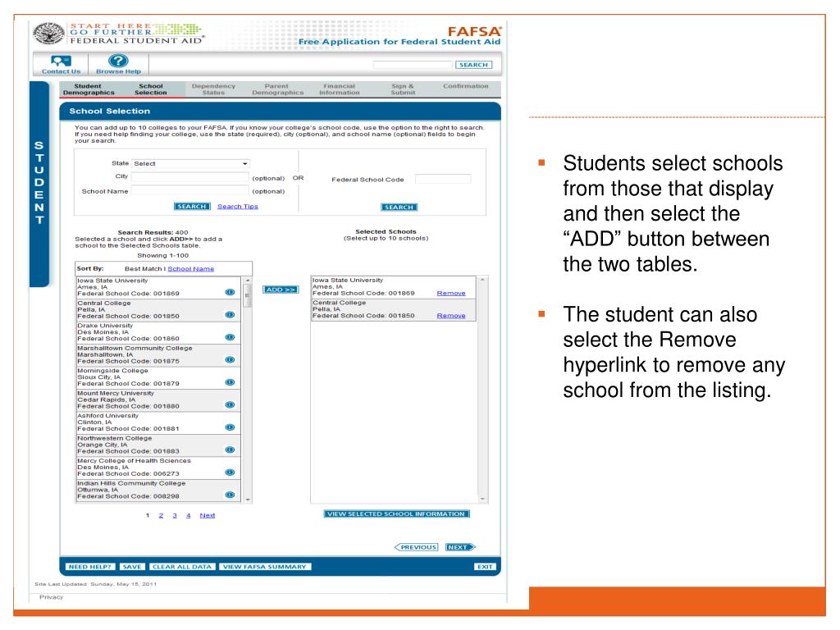Select Mercy College of Health Sciences row

(x=158, y=467)
